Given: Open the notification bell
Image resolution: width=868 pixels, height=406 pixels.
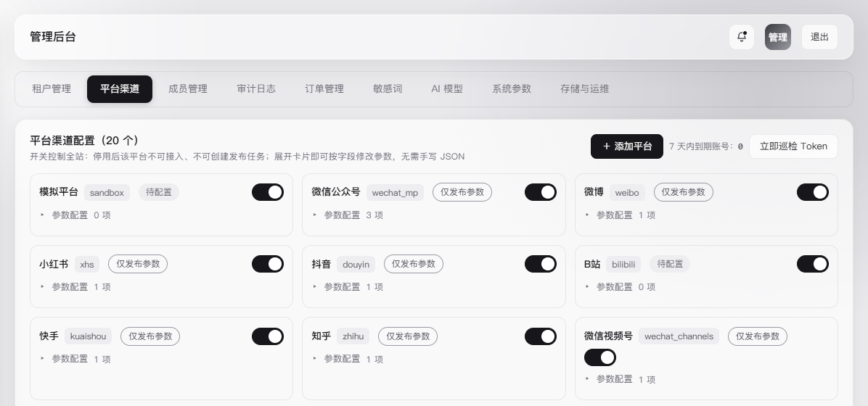Looking at the screenshot, I should click(x=741, y=37).
